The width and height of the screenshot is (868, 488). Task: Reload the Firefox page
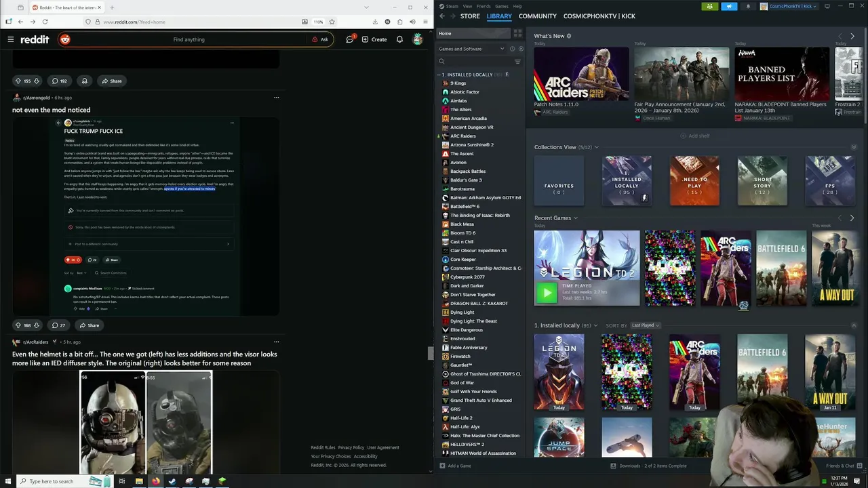pos(45,22)
